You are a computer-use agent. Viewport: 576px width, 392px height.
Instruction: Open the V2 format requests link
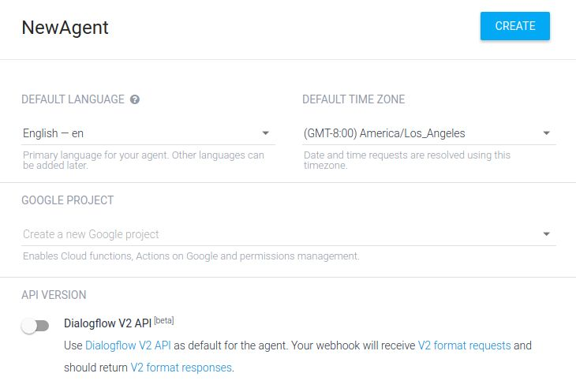464,345
